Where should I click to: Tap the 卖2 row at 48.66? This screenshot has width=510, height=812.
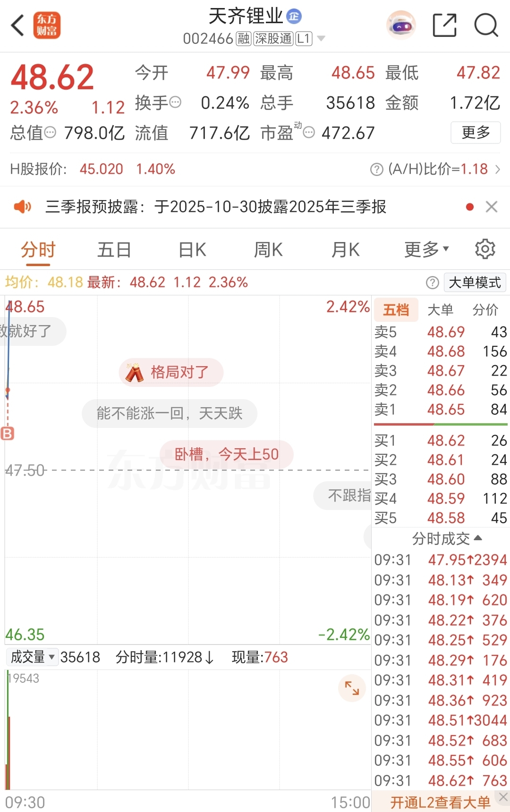[x=441, y=390]
